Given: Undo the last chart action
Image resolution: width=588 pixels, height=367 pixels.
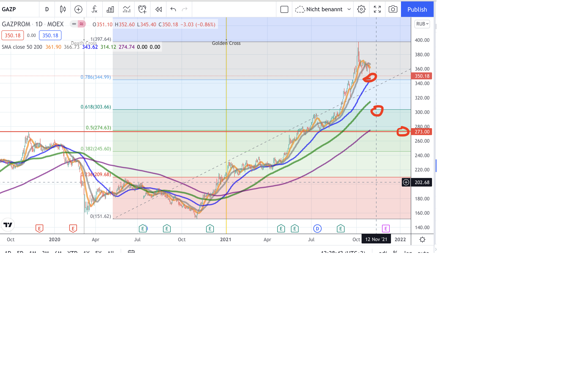Looking at the screenshot, I should point(173,9).
